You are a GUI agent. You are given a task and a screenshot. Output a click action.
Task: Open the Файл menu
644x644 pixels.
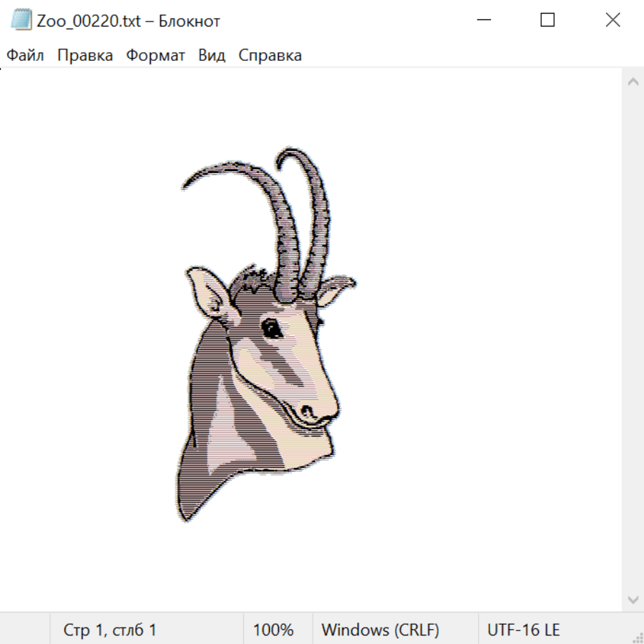(x=26, y=56)
